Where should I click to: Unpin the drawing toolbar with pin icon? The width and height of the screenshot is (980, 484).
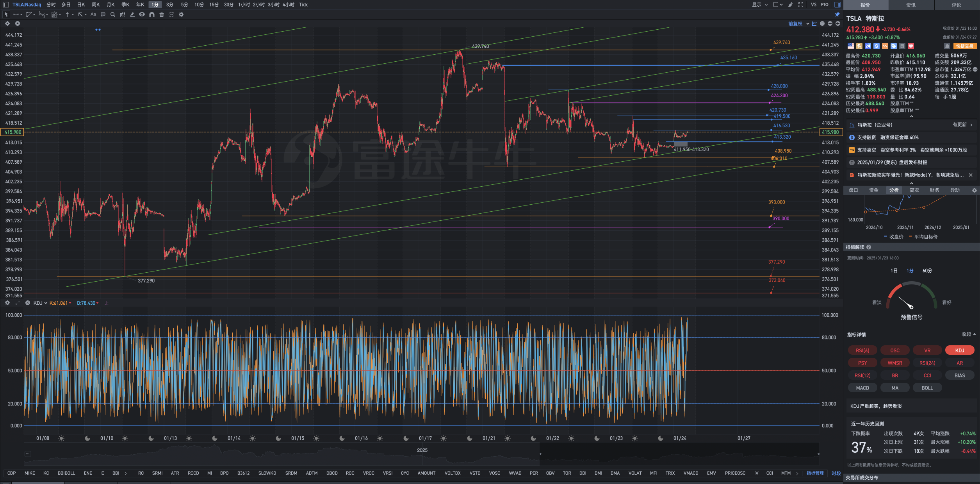(x=837, y=14)
